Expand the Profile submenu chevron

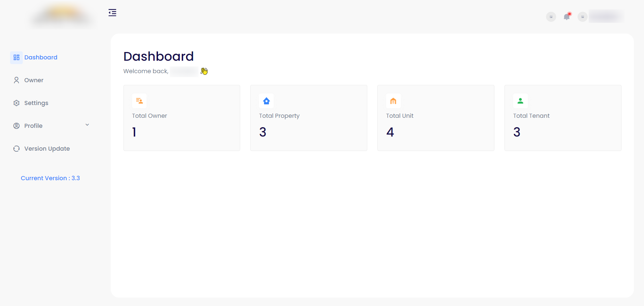(x=87, y=125)
